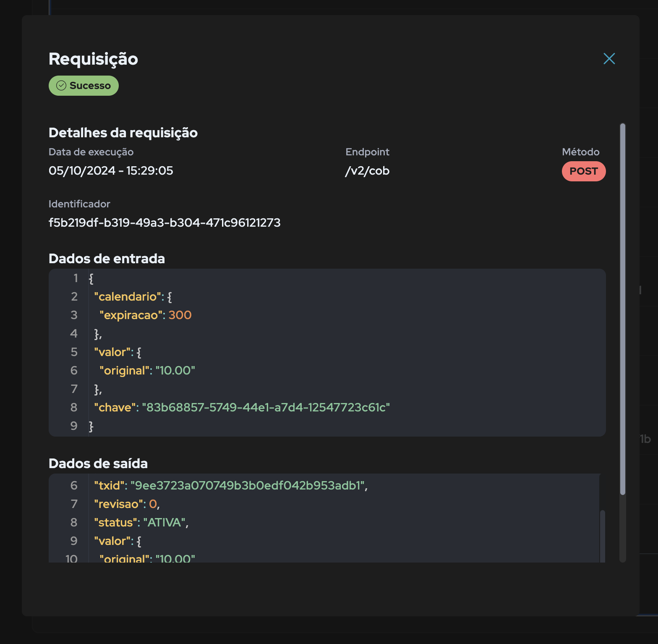
Task: Click the checkmark icon inside Sucesso badge
Action: click(61, 86)
